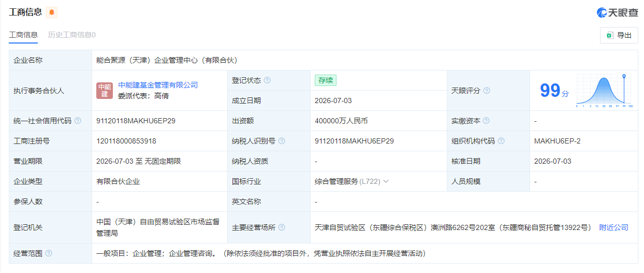Click the 附近公司 link
The width and height of the screenshot is (644, 273).
point(614,227)
